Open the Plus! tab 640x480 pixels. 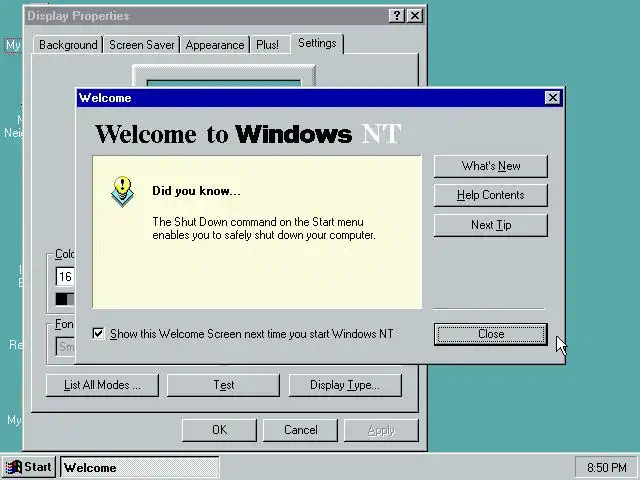coord(267,45)
